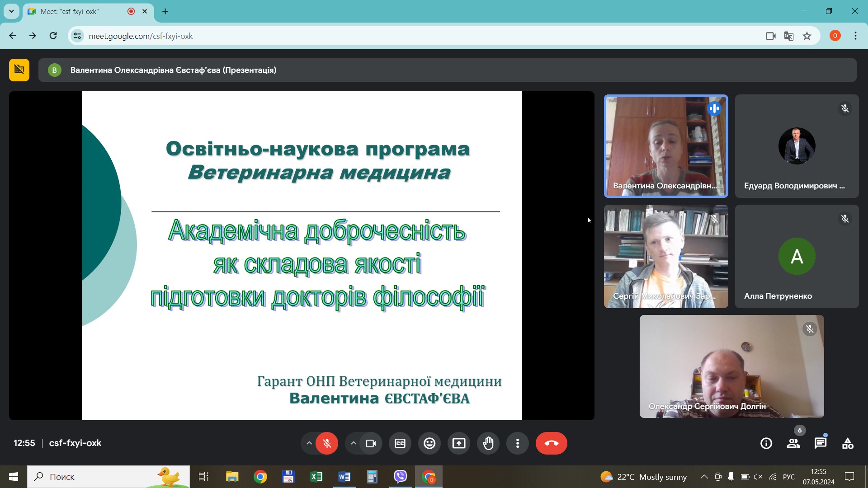Go back in the Chrome browser
This screenshot has height=488, width=868.
[13, 36]
